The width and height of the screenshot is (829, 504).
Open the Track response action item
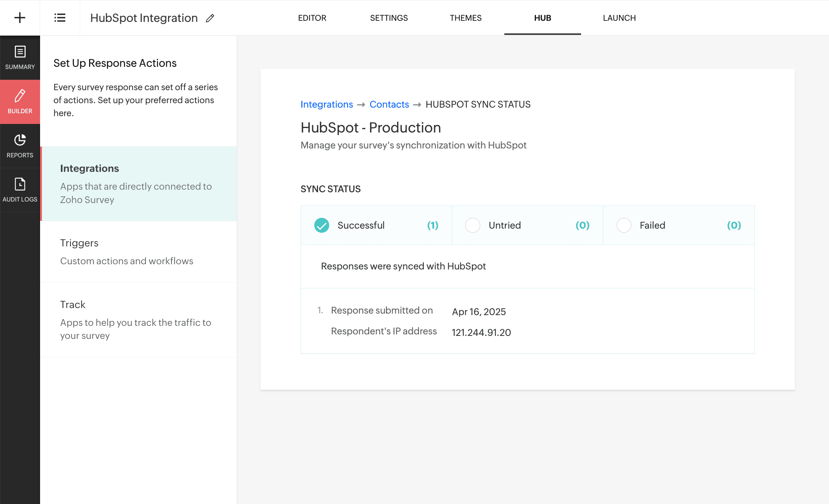tap(138, 320)
